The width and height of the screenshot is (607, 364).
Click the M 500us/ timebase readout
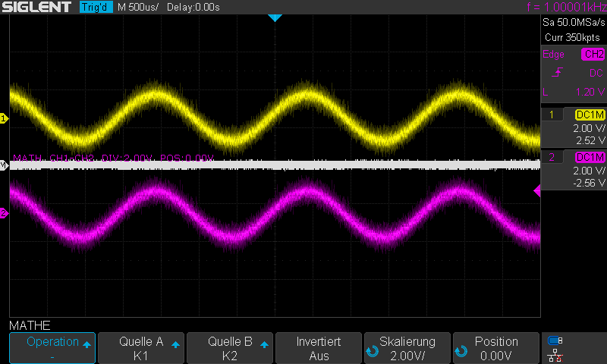pyautogui.click(x=138, y=7)
